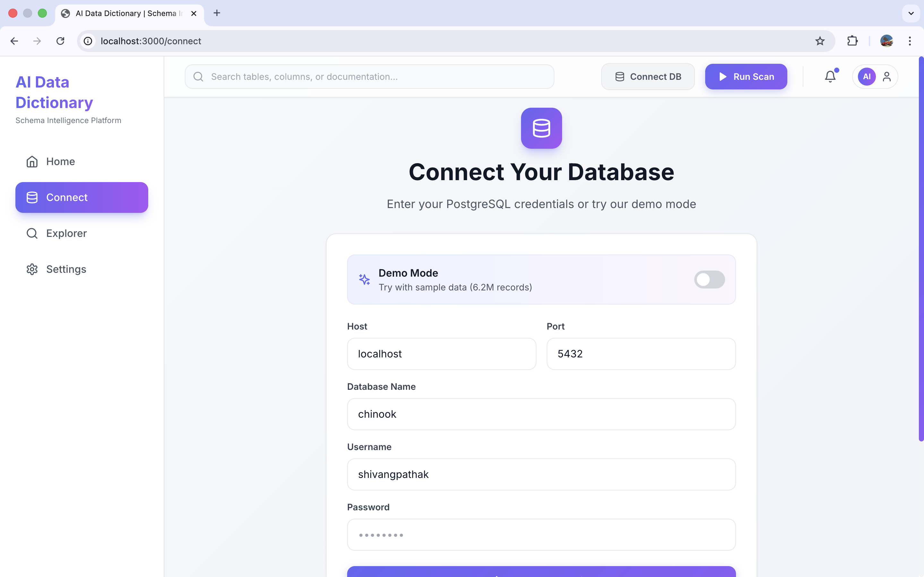The image size is (924, 577).
Task: Click the Run Scan button
Action: (x=746, y=76)
